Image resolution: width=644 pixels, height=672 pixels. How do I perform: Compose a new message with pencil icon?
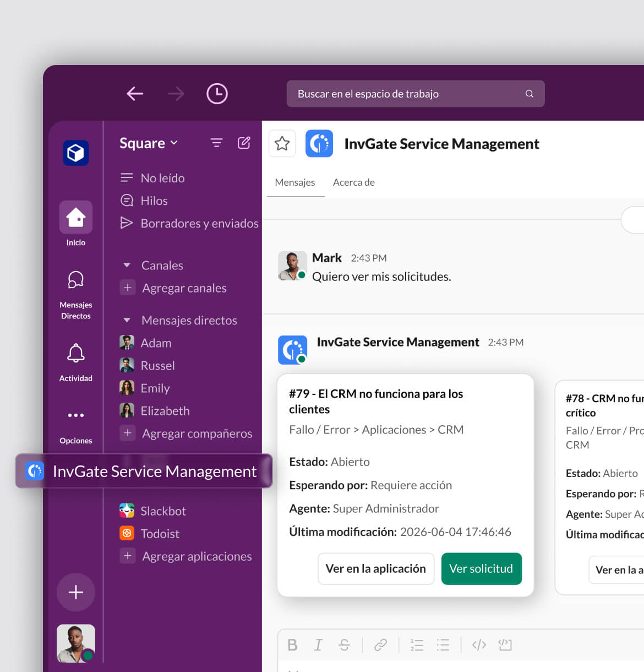[244, 143]
